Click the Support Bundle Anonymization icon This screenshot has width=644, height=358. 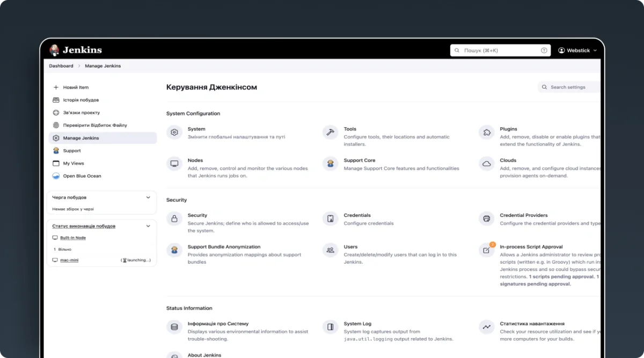pos(174,250)
